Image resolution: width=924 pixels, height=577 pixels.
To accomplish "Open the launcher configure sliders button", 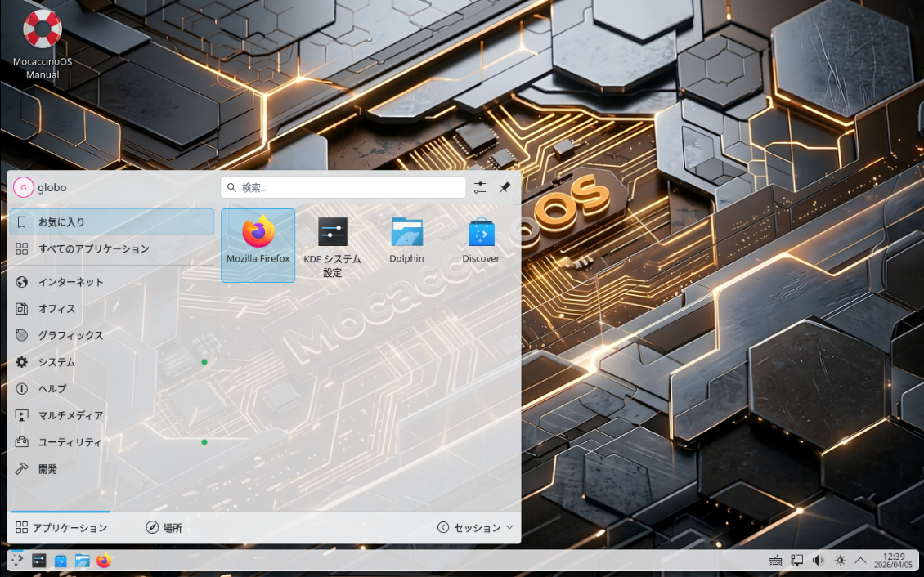I will coord(480,188).
